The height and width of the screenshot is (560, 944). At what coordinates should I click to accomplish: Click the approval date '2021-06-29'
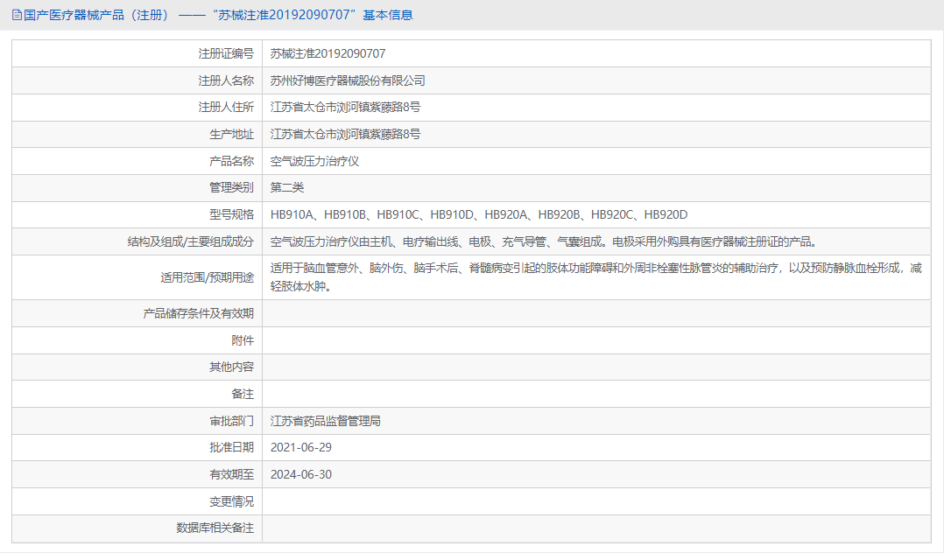pyautogui.click(x=301, y=447)
